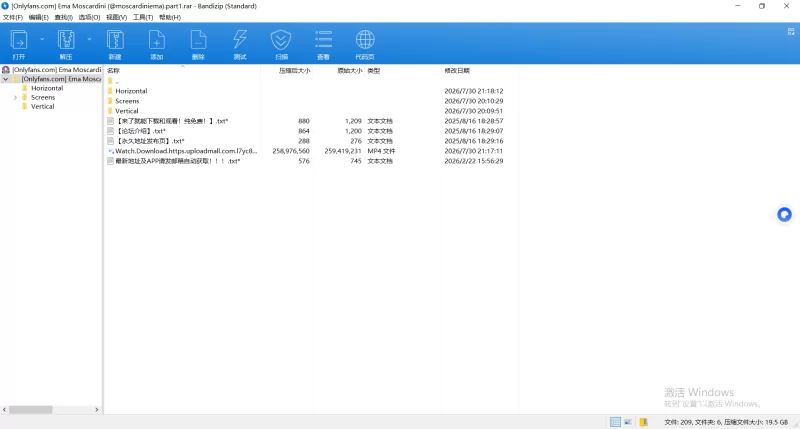
Task: Switch to thumbnail view in status bar
Action: 628,422
